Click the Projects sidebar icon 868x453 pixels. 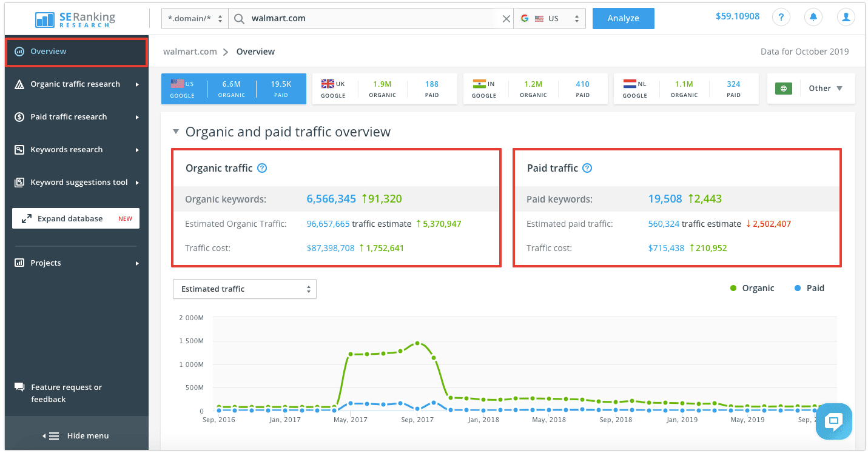coord(19,263)
